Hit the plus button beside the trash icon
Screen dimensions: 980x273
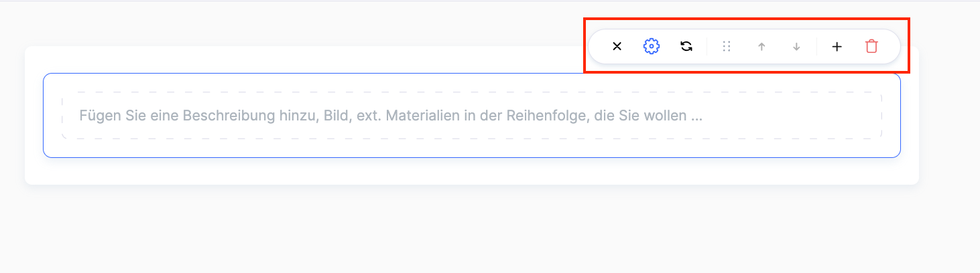click(837, 47)
